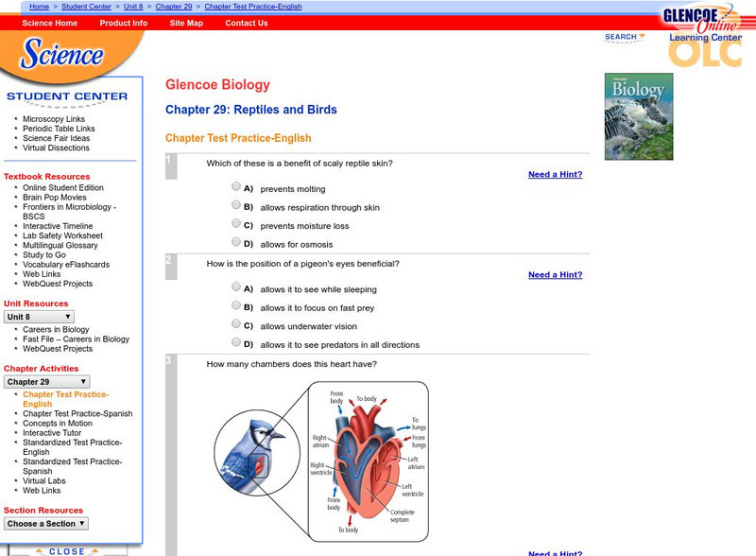Open Fast File – Careers in Biology
Viewport: 756px width, 556px height.
[77, 339]
